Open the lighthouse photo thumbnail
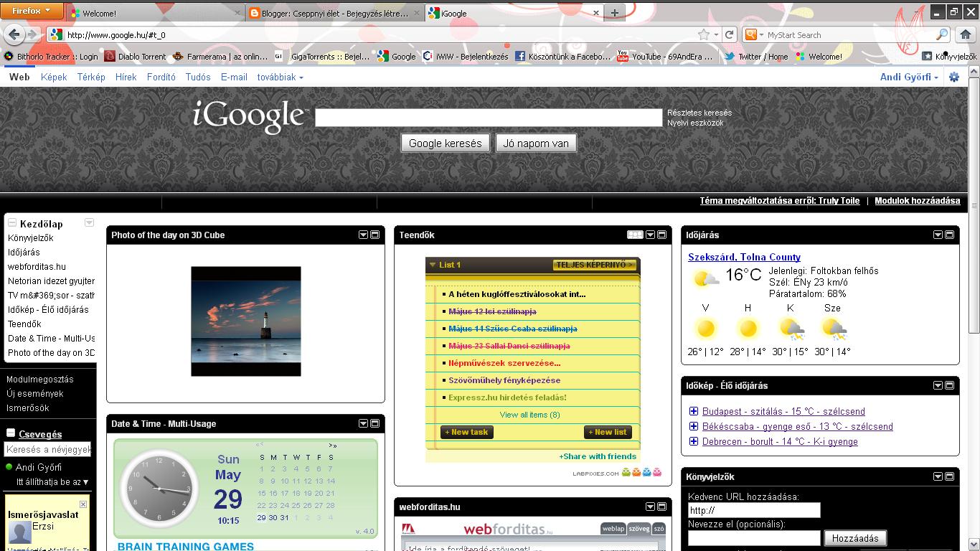This screenshot has width=980, height=551. (246, 321)
